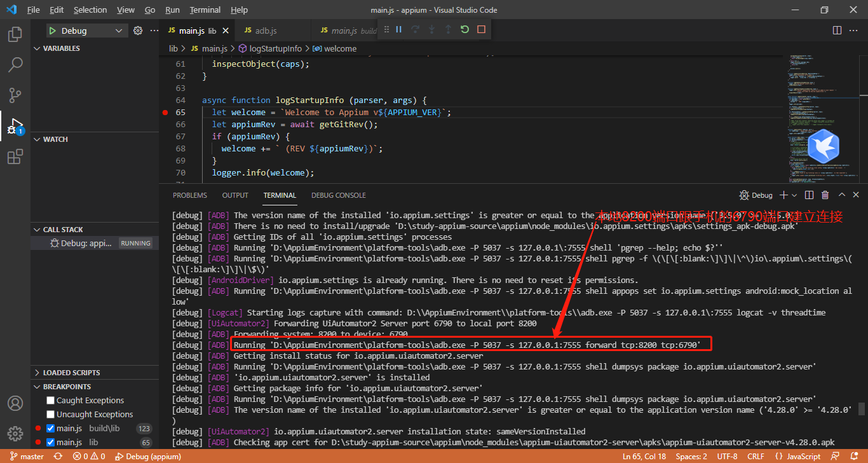Collapse the Variables section
The width and height of the screenshot is (868, 463).
coord(61,48)
